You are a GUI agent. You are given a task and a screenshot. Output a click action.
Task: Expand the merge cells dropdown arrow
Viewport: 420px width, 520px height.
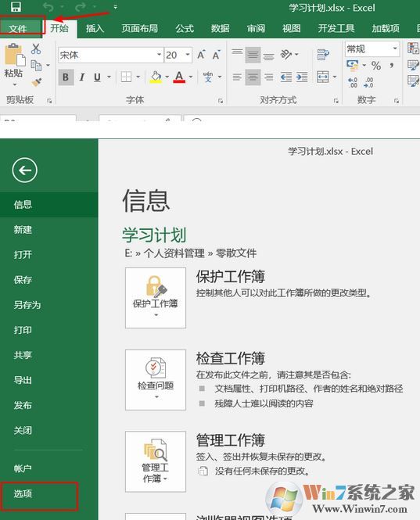(335, 77)
